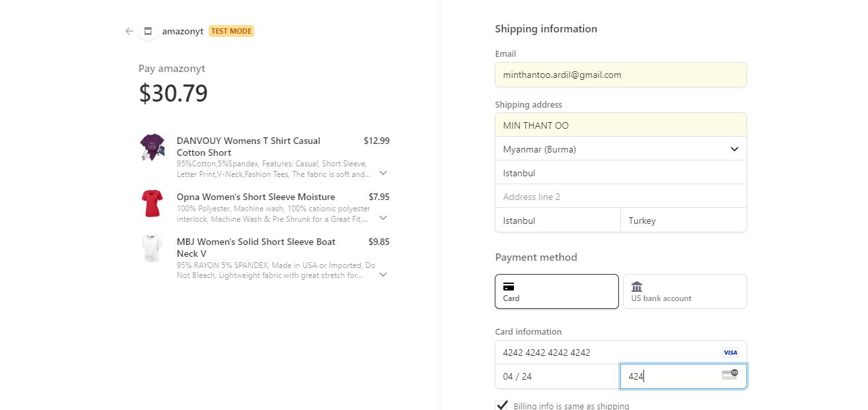This screenshot has width=868, height=410.
Task: Click the Address line 2 field
Action: point(621,197)
